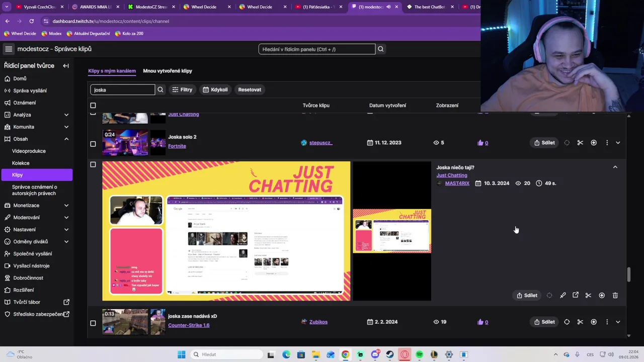Open the MAST4RIX creator link

[457, 184]
